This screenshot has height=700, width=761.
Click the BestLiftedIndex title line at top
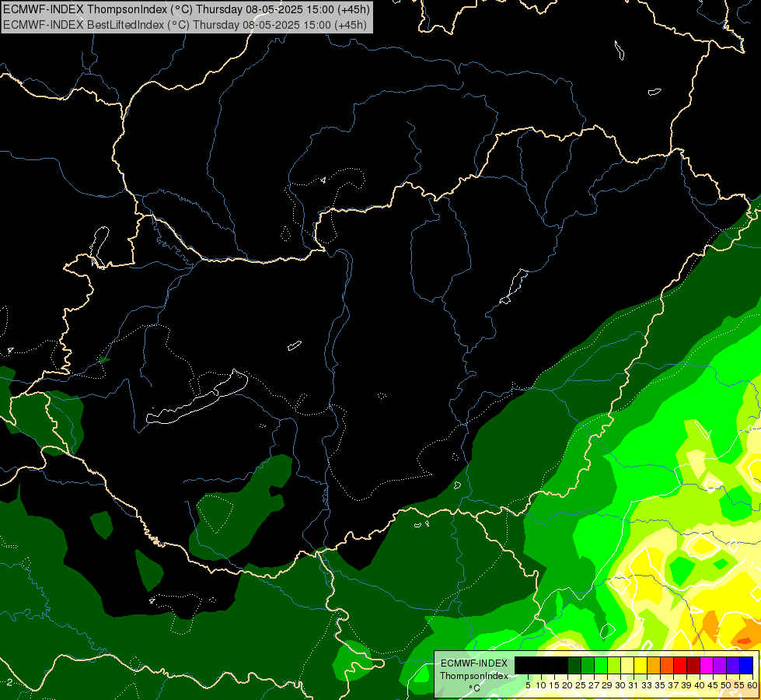[x=185, y=25]
